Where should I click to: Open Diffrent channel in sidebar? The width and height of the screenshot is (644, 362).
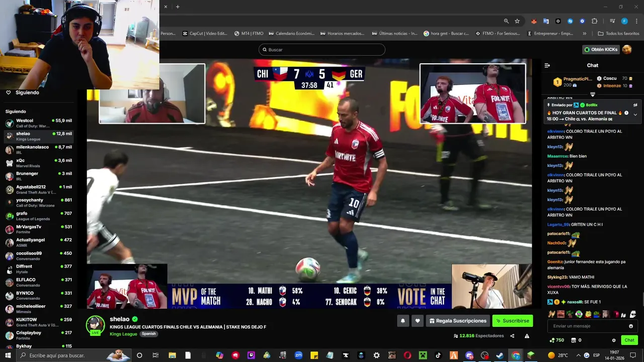coord(39,269)
